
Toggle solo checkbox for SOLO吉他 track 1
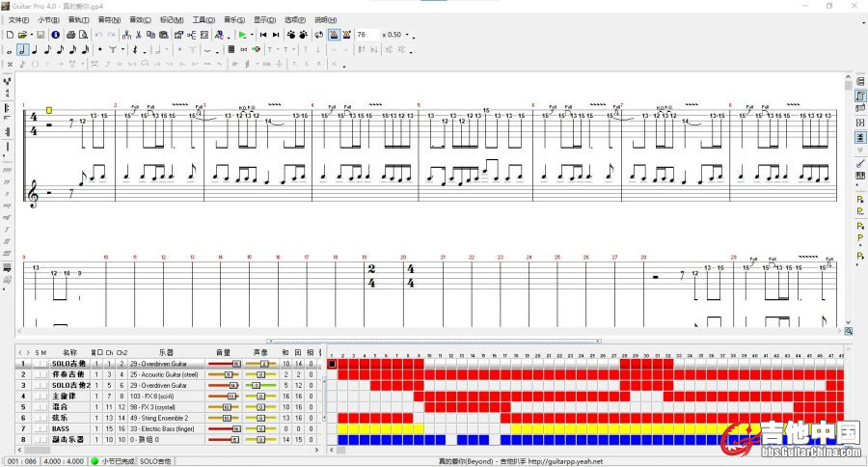[37, 364]
